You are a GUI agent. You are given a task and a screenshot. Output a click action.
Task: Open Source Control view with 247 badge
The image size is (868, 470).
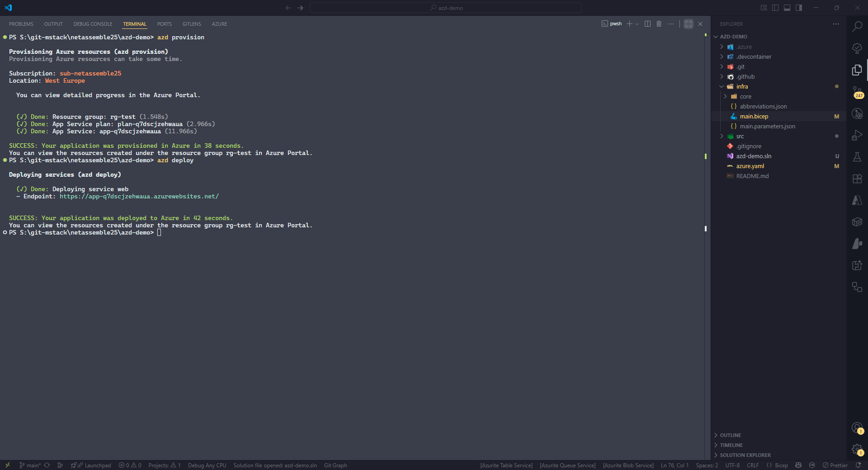click(x=857, y=92)
